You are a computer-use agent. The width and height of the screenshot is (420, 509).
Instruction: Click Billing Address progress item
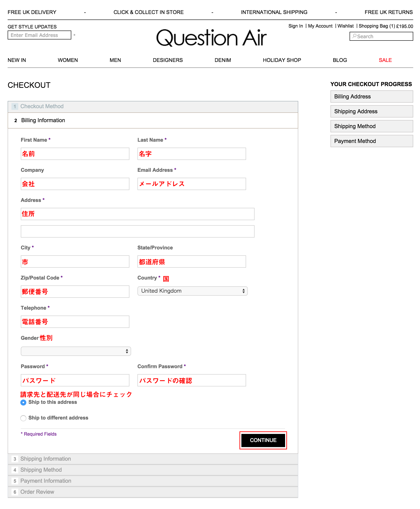371,96
